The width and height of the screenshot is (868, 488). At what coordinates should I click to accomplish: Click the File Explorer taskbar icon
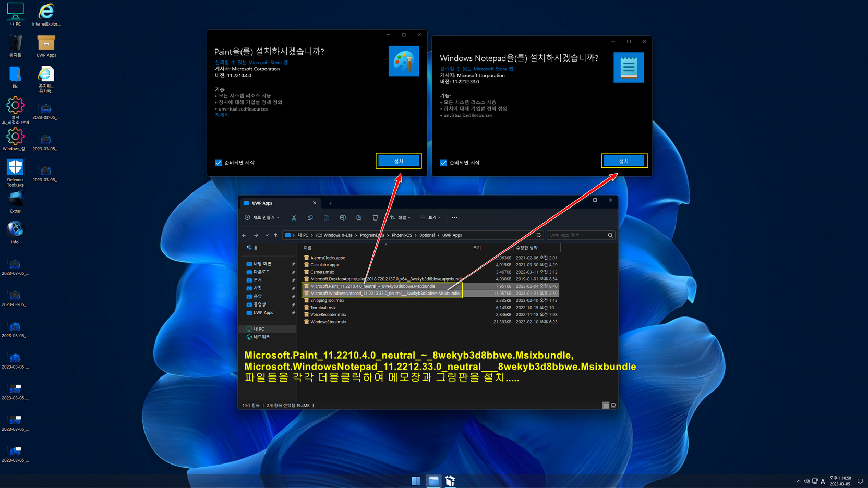[433, 481]
